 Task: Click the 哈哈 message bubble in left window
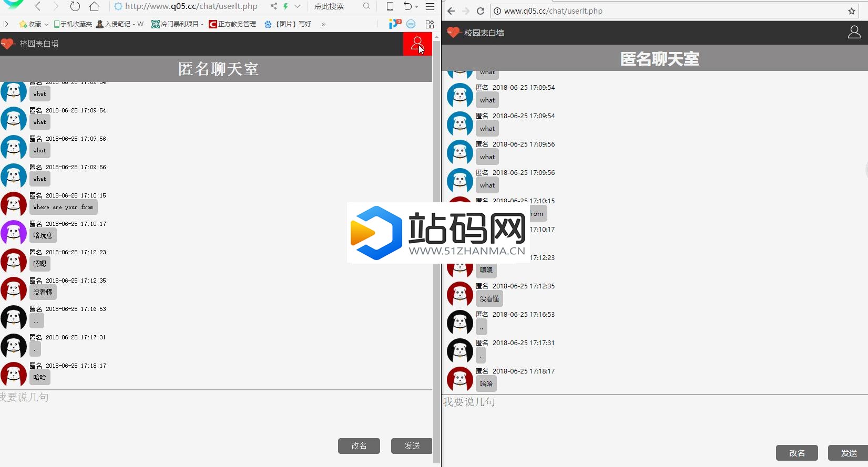pyautogui.click(x=40, y=377)
